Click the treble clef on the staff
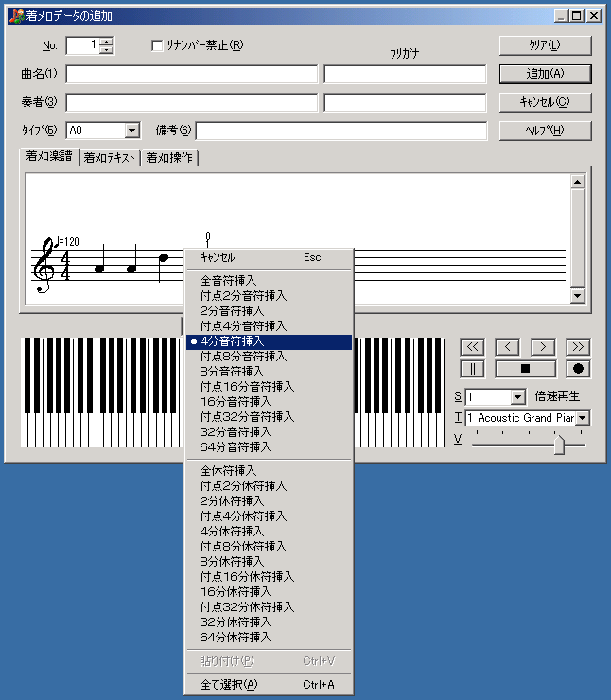 pyautogui.click(x=44, y=265)
